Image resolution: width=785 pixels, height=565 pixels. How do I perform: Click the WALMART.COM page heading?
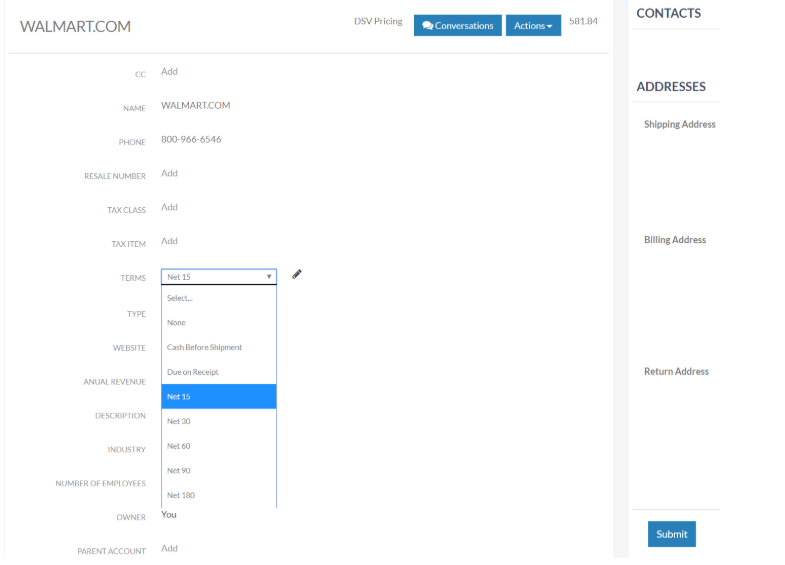(75, 27)
